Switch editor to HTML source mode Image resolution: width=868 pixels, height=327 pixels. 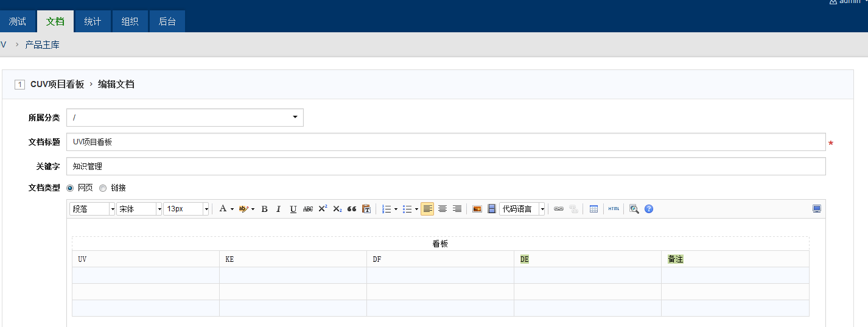(x=614, y=209)
